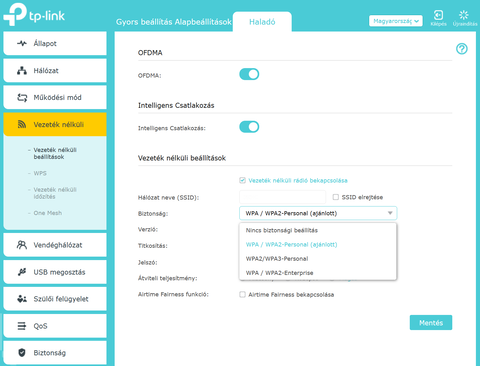Screen dimensions: 480x366
Task: Open USB megosztás section label
Action: coord(59,272)
